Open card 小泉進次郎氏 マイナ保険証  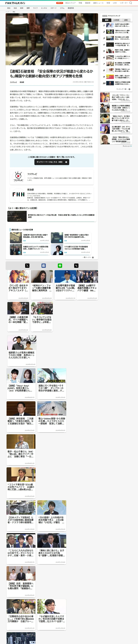[18, 317]
